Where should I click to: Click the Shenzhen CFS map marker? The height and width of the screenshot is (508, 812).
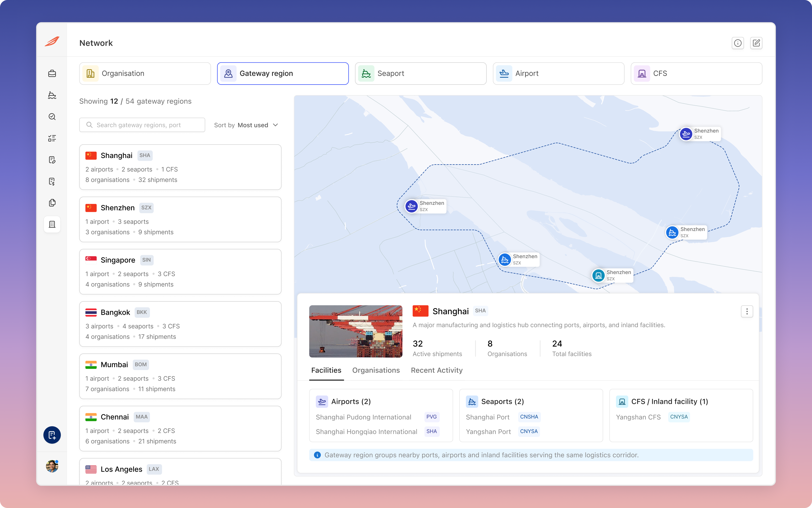pos(612,275)
